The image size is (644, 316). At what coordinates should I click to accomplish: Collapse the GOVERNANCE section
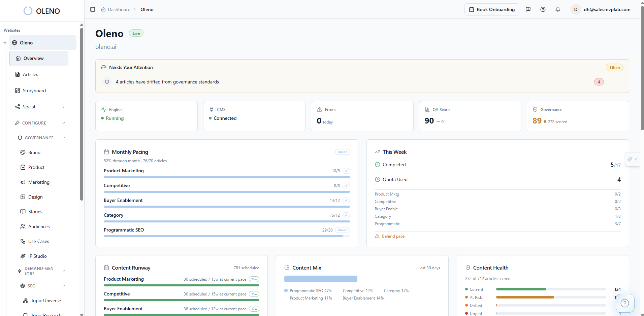(64, 138)
